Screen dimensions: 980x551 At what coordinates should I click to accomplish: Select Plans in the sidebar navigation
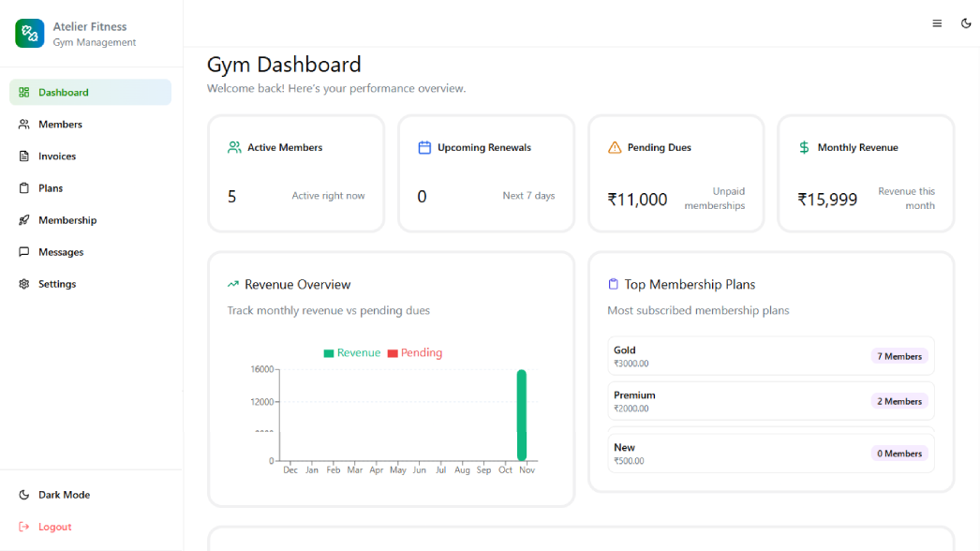(51, 188)
